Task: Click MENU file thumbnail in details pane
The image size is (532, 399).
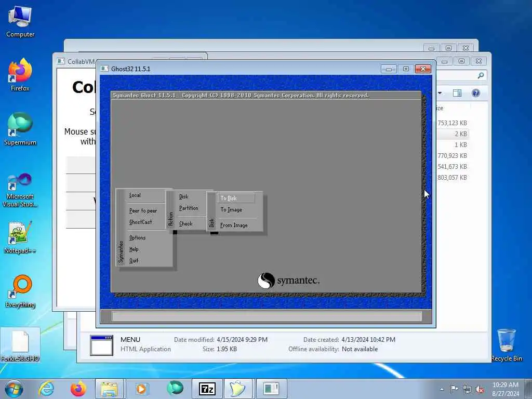Action: (x=101, y=345)
